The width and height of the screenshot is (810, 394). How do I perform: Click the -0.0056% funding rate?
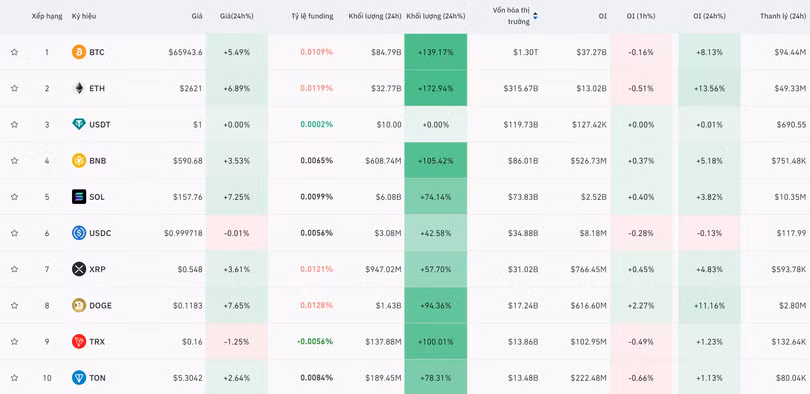[315, 341]
